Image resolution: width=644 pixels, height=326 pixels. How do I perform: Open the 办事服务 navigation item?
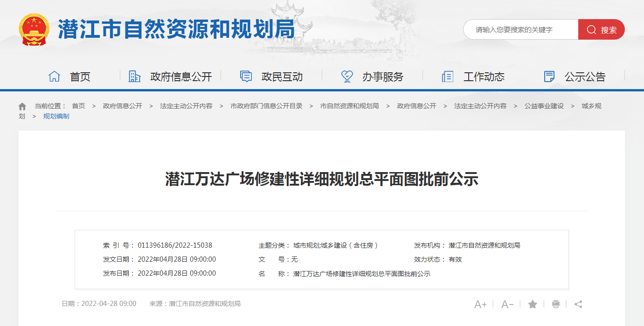click(x=372, y=76)
